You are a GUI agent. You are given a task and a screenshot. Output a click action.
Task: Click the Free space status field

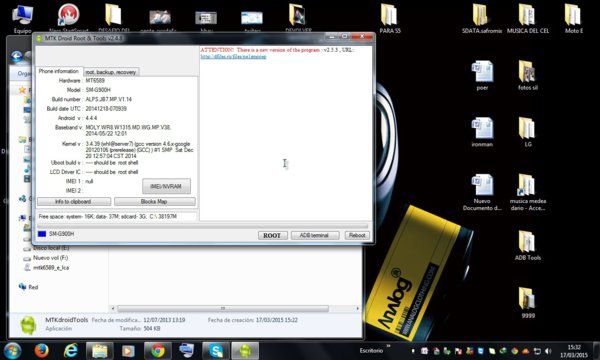(x=117, y=217)
